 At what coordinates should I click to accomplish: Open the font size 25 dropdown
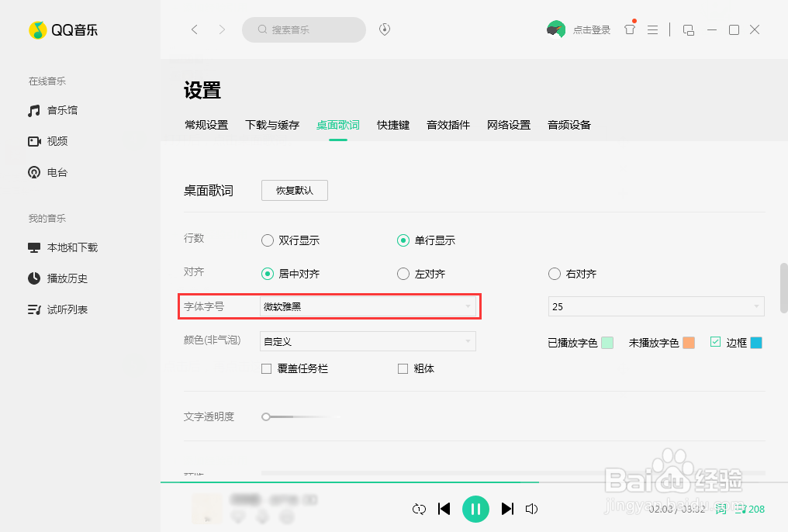pyautogui.click(x=655, y=306)
